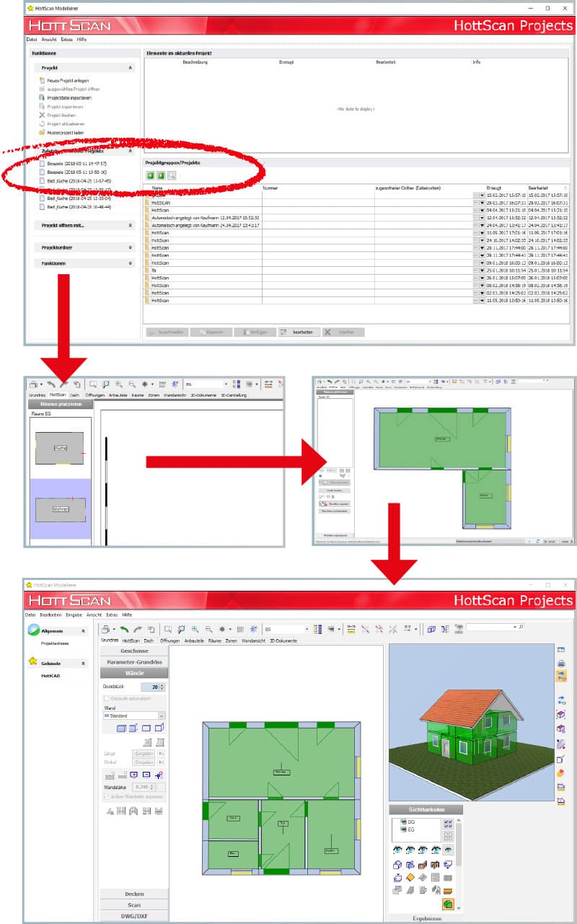
Task: Switch to HottScan tab in middle-left window
Action: tap(58, 395)
